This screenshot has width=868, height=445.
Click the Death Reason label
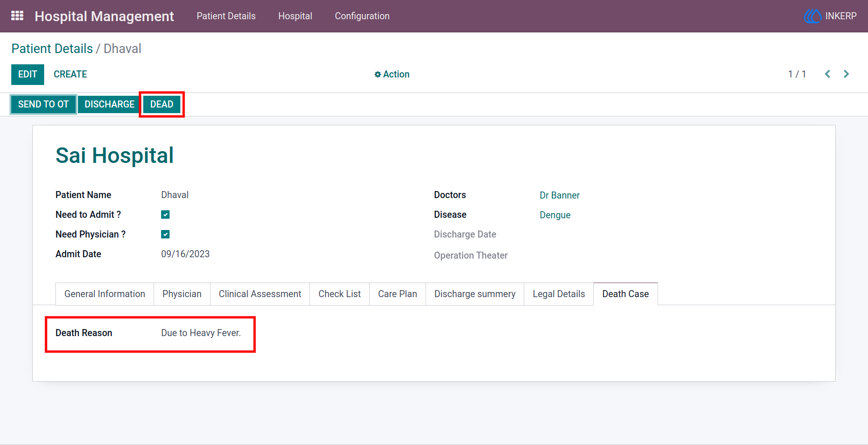click(84, 333)
